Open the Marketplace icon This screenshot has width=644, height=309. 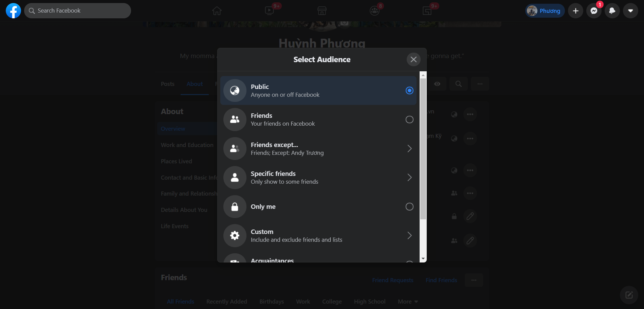pyautogui.click(x=322, y=11)
